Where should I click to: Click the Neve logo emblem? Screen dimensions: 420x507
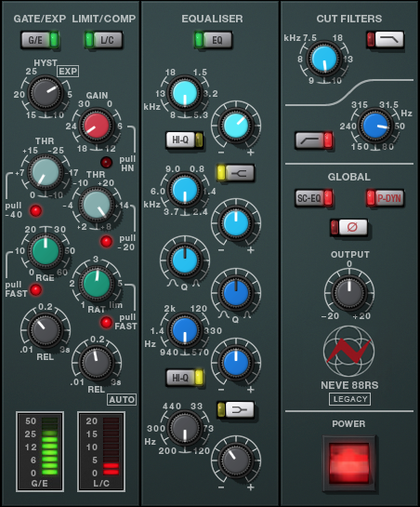[349, 351]
